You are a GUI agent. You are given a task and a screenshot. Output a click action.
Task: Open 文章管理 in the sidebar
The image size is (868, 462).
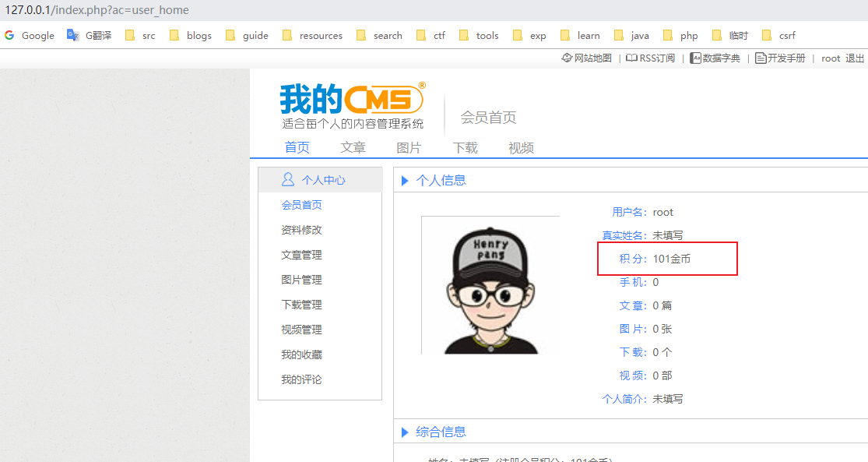(301, 255)
